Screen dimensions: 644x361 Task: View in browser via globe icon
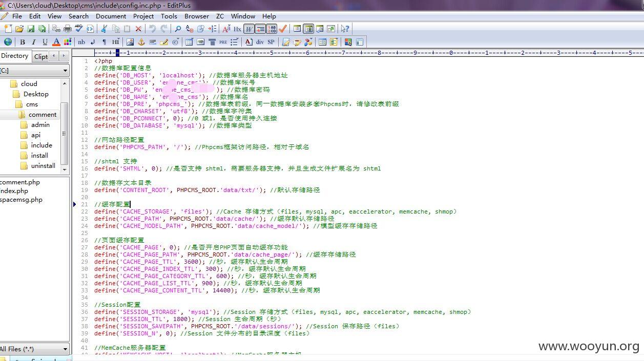[x=8, y=42]
